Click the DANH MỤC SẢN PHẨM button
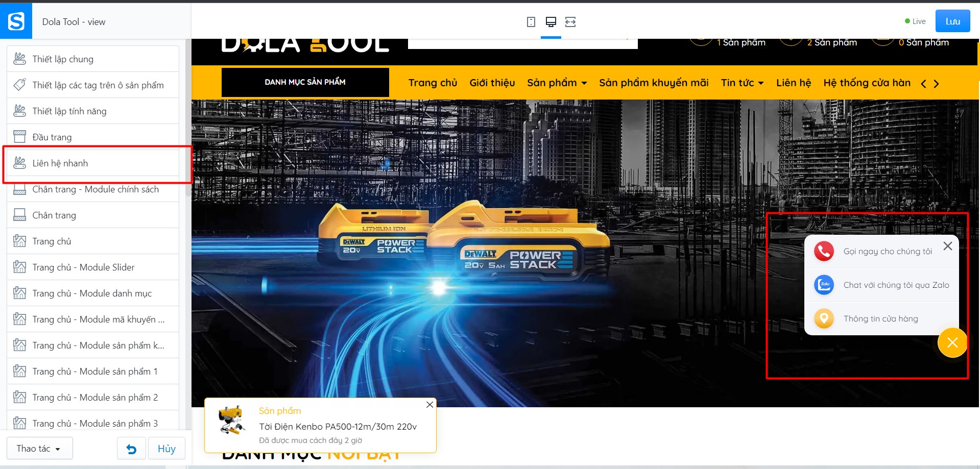Viewport: 980px width, 469px height. 305,82
